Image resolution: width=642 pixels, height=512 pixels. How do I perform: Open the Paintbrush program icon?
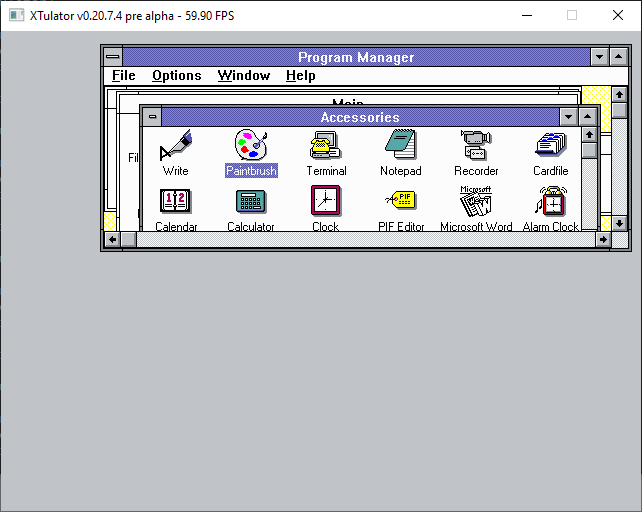pyautogui.click(x=251, y=145)
